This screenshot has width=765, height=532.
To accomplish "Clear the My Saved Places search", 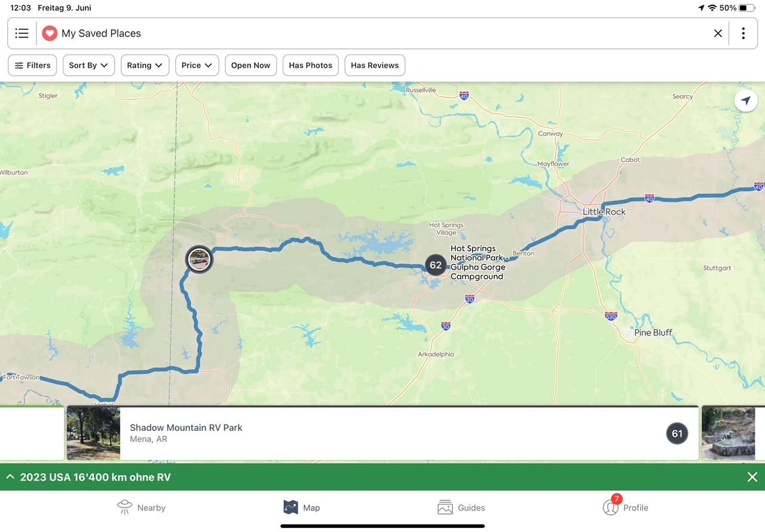I will tap(718, 33).
